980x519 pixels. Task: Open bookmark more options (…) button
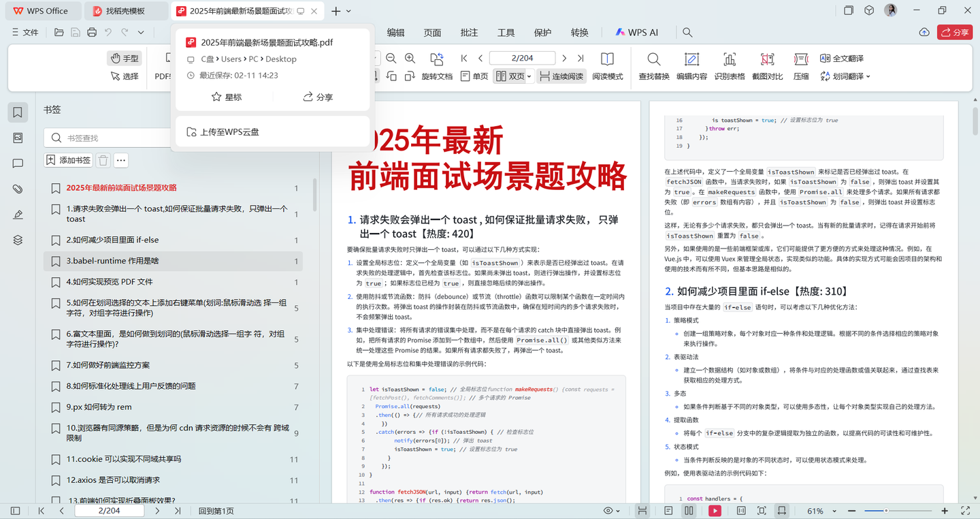coord(121,160)
